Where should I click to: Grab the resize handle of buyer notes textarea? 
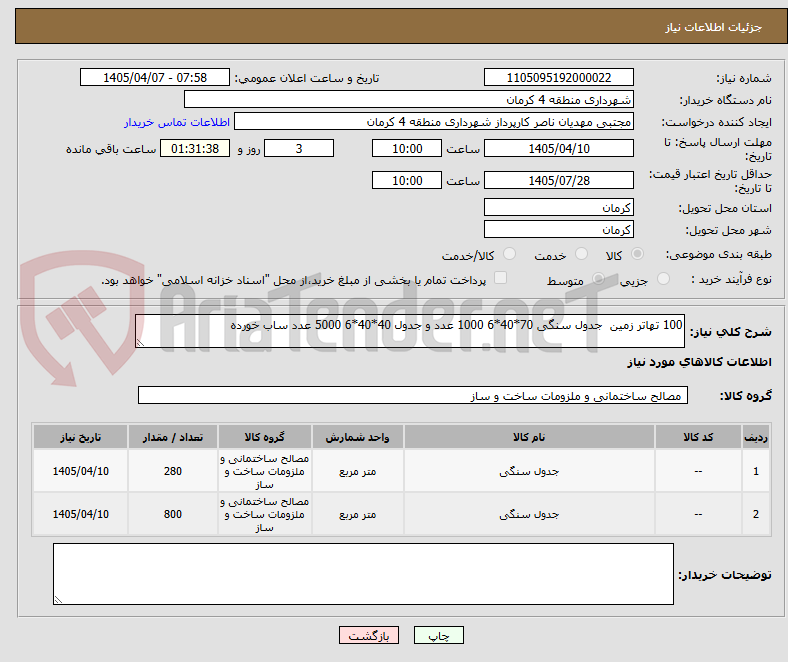pyautogui.click(x=58, y=600)
